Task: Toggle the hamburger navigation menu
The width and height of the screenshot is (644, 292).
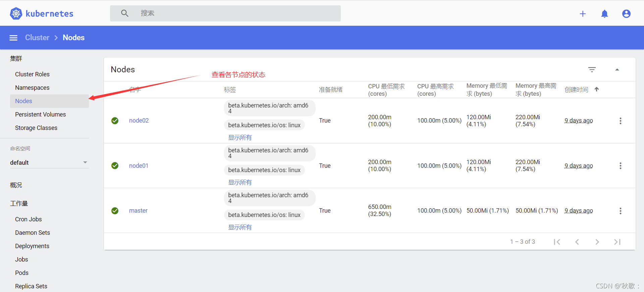Action: pyautogui.click(x=13, y=38)
